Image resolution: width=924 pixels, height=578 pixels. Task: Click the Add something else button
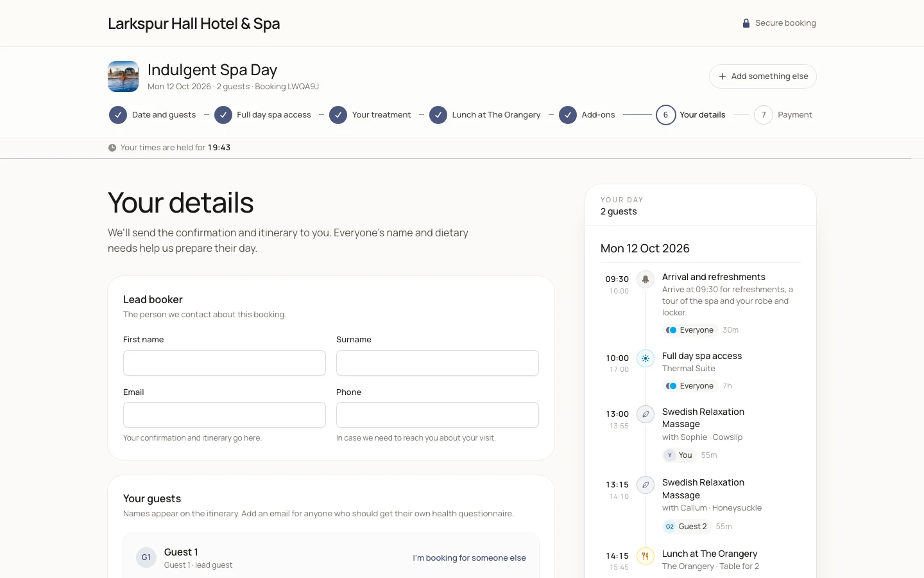(763, 76)
